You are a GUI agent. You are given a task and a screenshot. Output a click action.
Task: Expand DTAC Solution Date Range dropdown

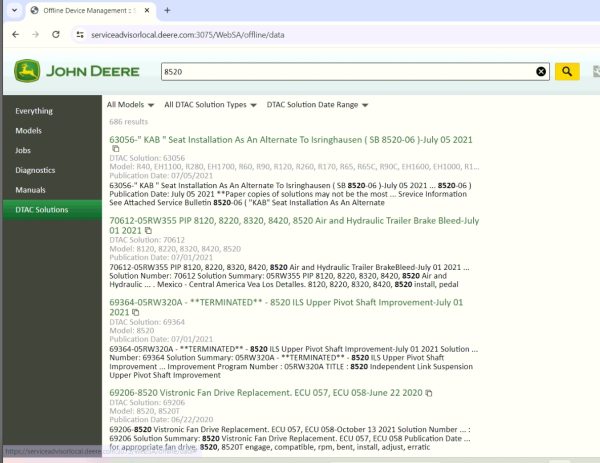(x=317, y=105)
